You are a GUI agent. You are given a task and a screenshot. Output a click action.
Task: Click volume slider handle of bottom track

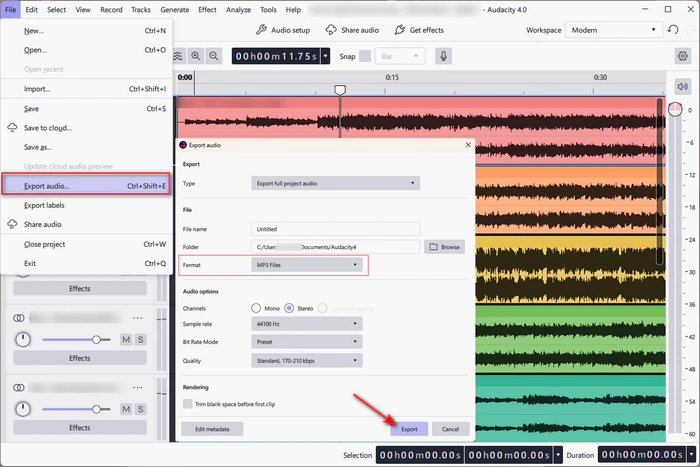pyautogui.click(x=96, y=409)
